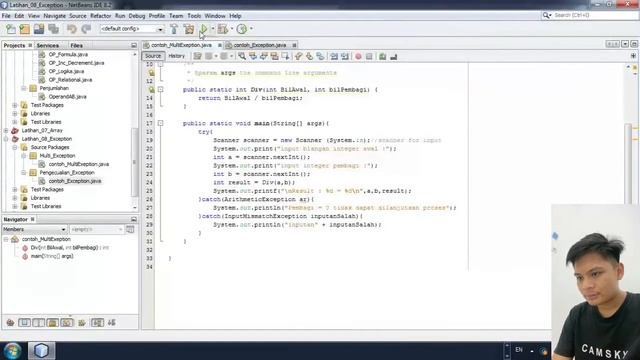Jump to Previous Bookmark icon
Image resolution: width=640 pixels, height=360 pixels.
coord(299,56)
